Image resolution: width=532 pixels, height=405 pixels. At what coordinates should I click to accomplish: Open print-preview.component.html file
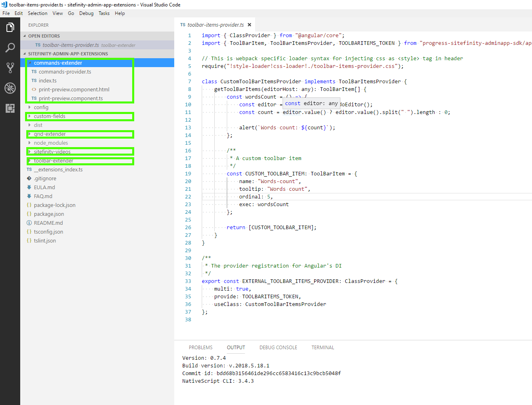point(74,90)
